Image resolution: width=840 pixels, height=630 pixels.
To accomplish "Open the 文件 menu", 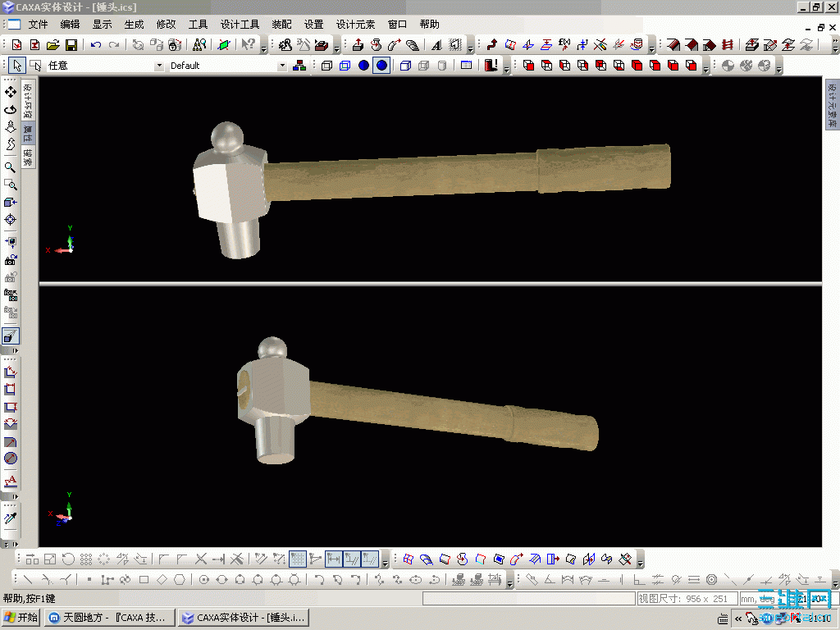I will coord(38,24).
